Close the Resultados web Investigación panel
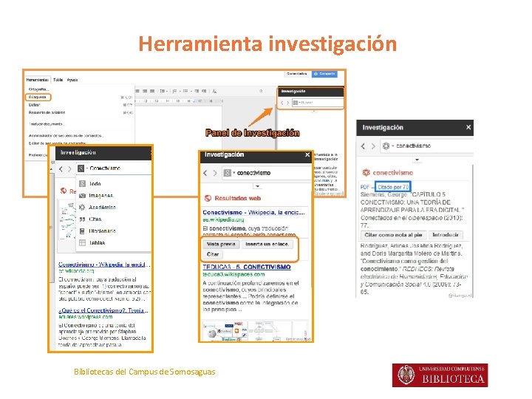 point(307,154)
